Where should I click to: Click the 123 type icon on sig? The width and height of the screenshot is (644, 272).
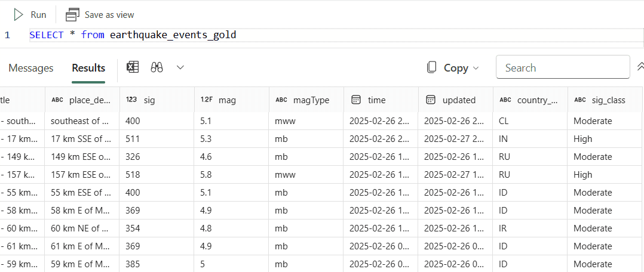click(131, 100)
